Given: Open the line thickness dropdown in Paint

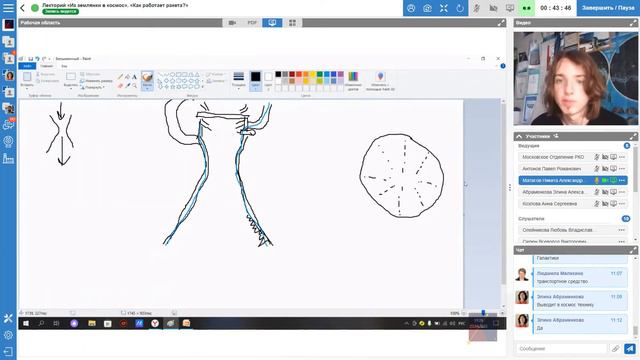Looking at the screenshot, I should 239,79.
